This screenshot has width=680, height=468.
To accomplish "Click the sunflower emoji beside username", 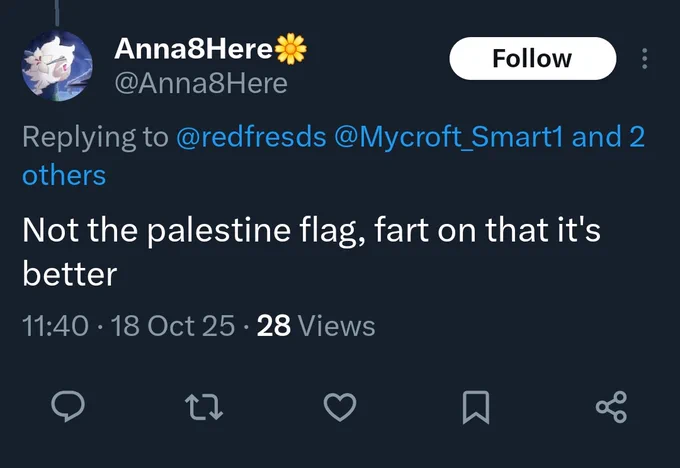I will pyautogui.click(x=291, y=49).
